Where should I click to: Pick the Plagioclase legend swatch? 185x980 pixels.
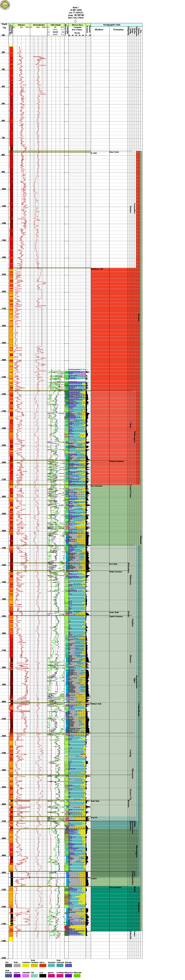coord(68,976)
